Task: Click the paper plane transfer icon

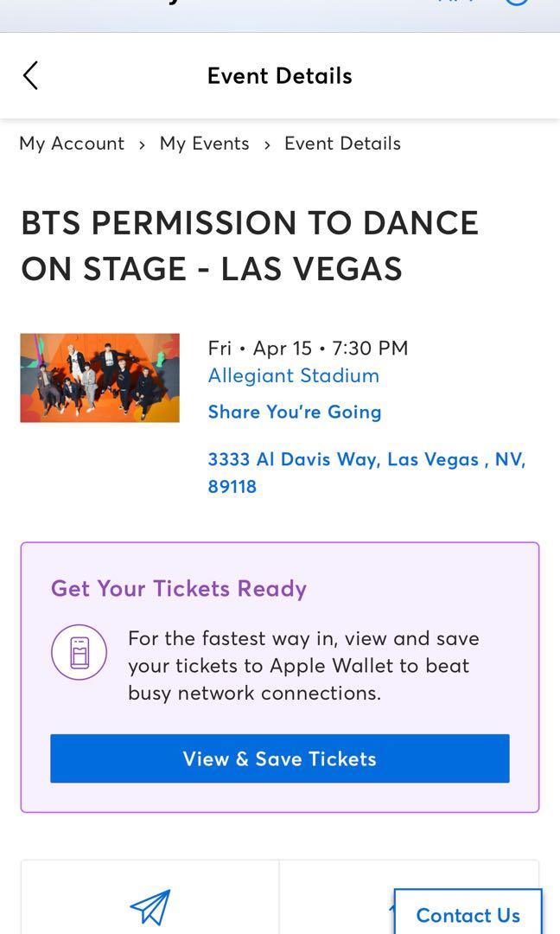Action: [x=150, y=907]
